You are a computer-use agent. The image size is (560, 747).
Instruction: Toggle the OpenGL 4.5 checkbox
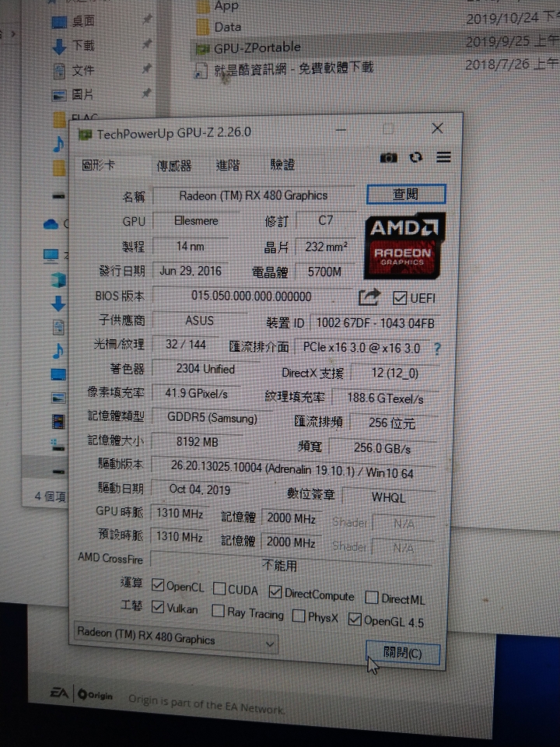355,619
